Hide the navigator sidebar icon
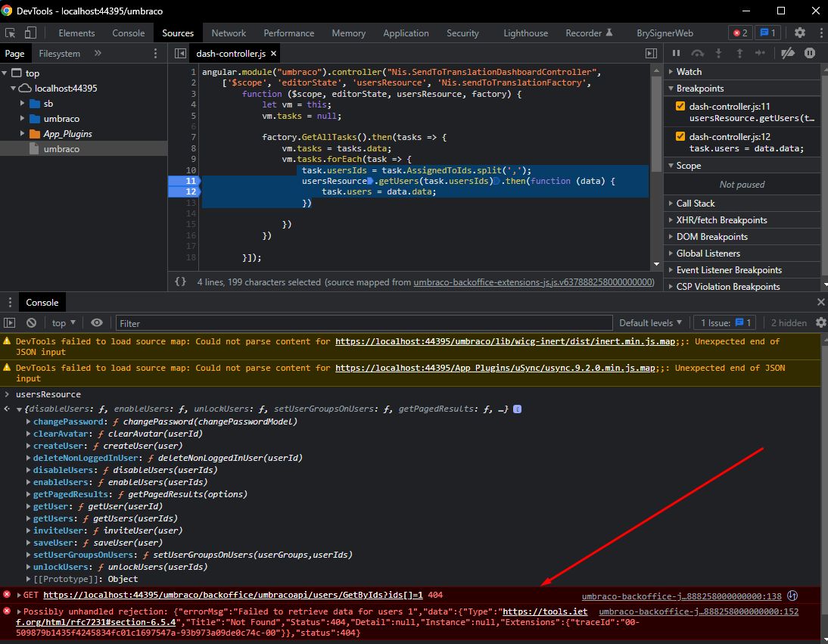Screen dimensions: 828x644 (x=180, y=53)
